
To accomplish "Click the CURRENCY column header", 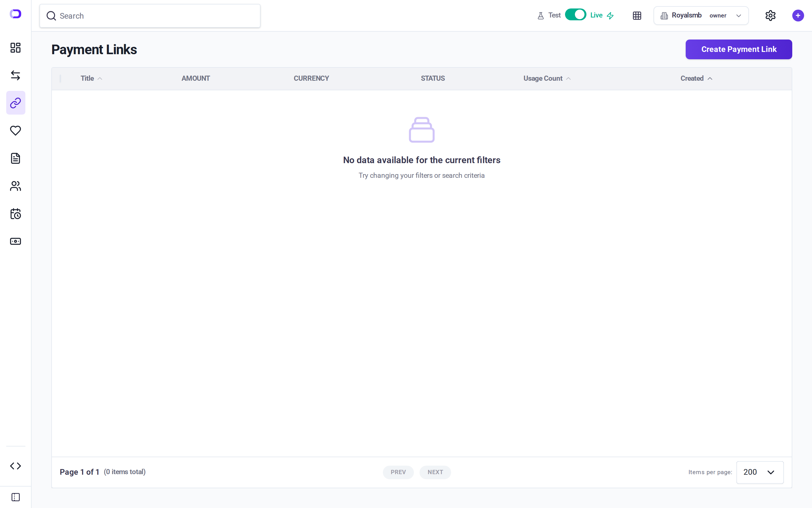I will tap(311, 78).
